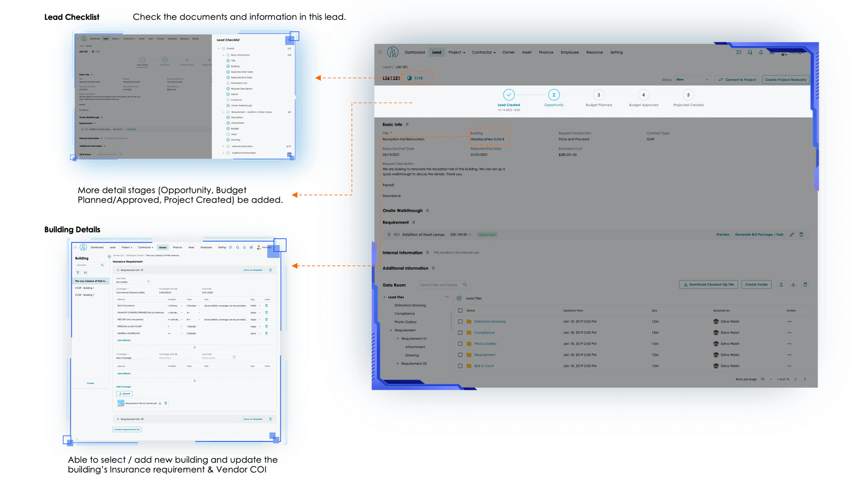
Task: Click the Opportunity stage step 2 circle
Action: (553, 95)
